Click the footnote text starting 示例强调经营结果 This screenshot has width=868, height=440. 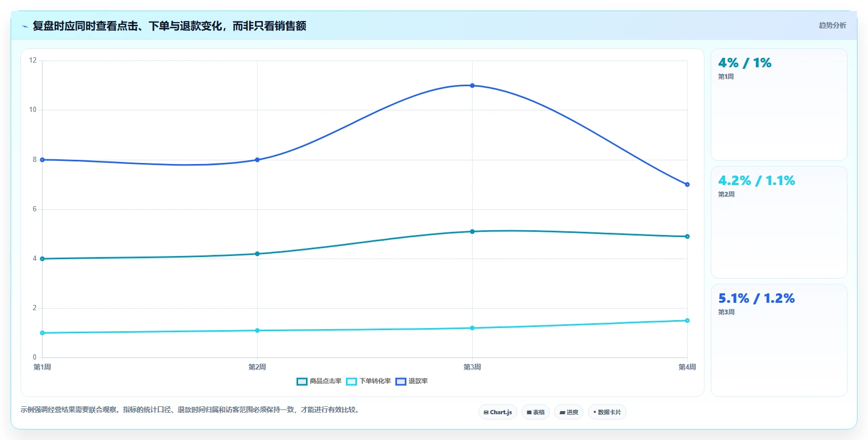[191, 410]
